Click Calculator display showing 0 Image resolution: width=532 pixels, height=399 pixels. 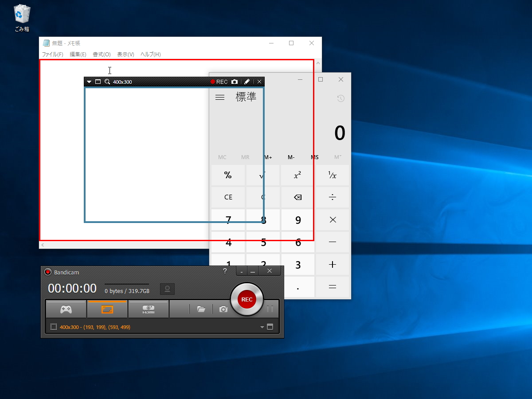click(340, 133)
